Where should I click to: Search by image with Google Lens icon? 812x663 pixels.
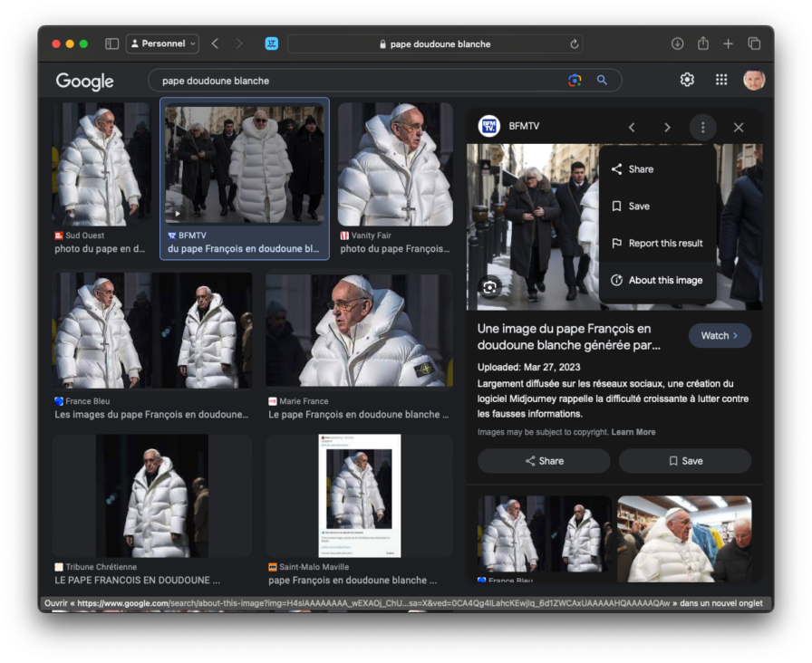tap(575, 81)
